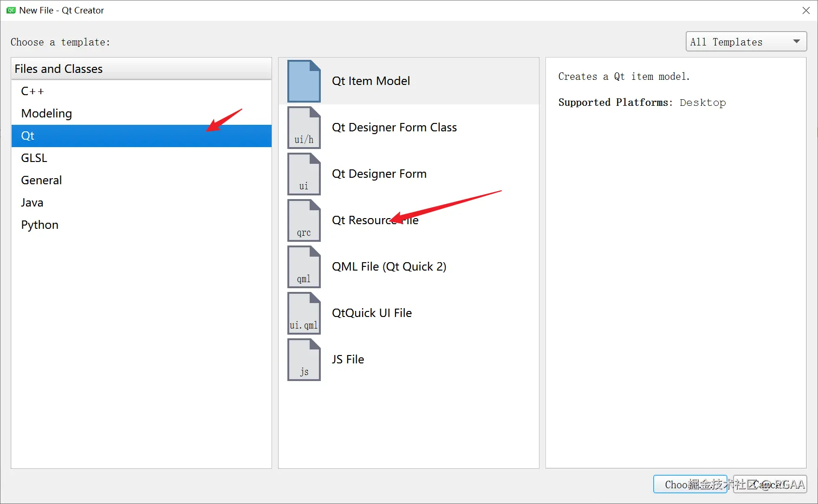Image resolution: width=818 pixels, height=504 pixels.
Task: Click the qml file icon
Action: [x=304, y=267]
